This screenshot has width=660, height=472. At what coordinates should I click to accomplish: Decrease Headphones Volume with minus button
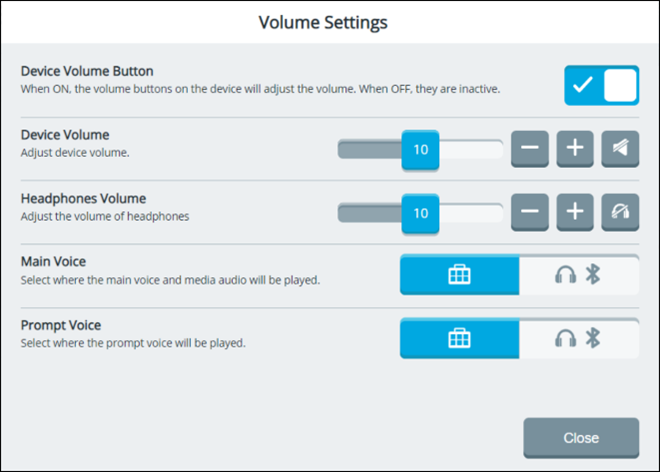point(530,212)
